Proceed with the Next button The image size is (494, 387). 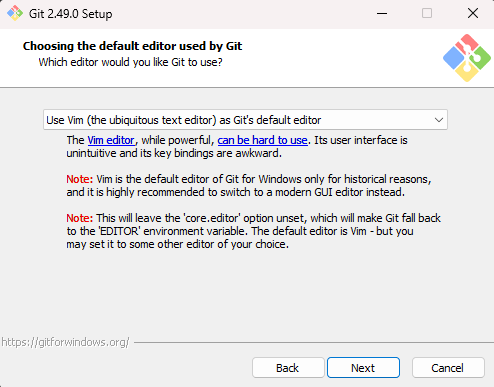click(363, 368)
